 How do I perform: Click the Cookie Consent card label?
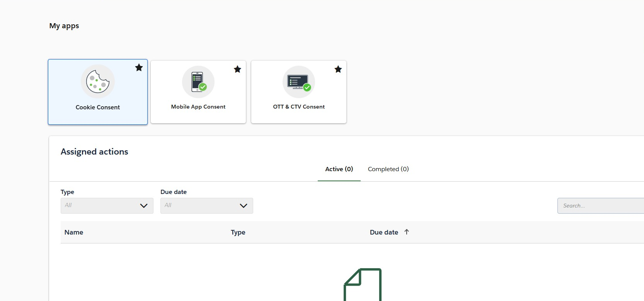pos(98,107)
